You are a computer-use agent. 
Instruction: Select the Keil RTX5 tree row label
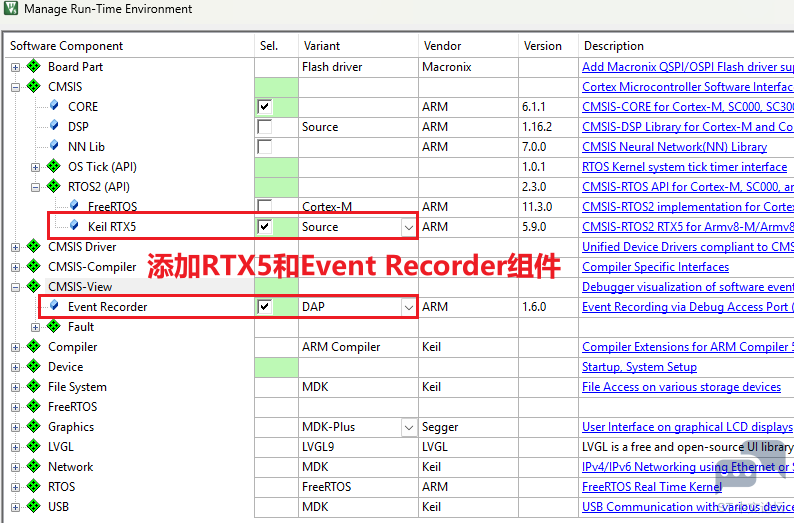coord(112,226)
